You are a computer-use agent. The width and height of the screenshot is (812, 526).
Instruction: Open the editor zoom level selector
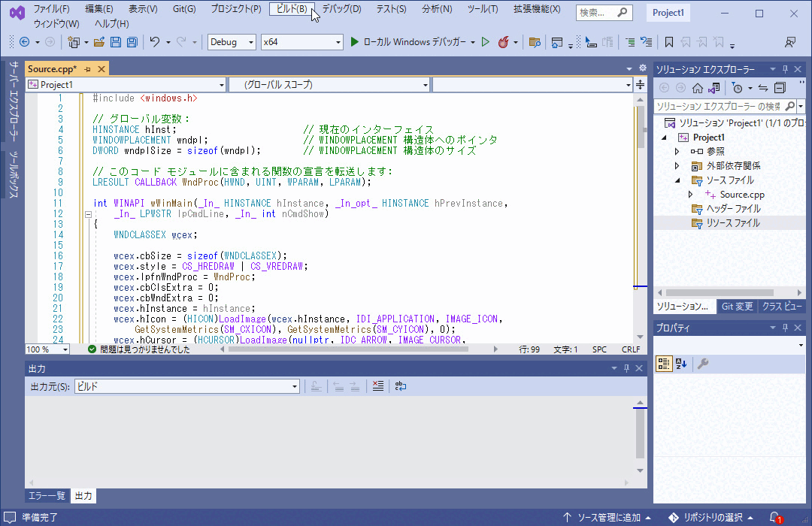pyautogui.click(x=47, y=349)
